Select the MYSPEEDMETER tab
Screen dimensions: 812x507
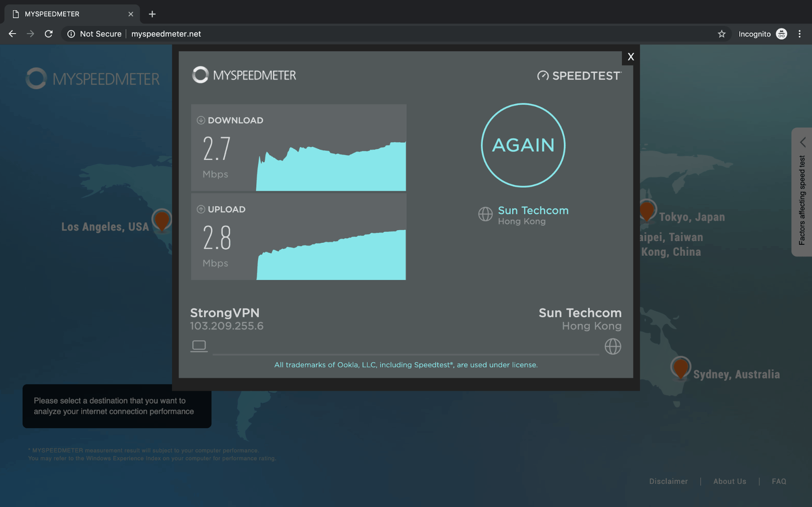coord(72,14)
